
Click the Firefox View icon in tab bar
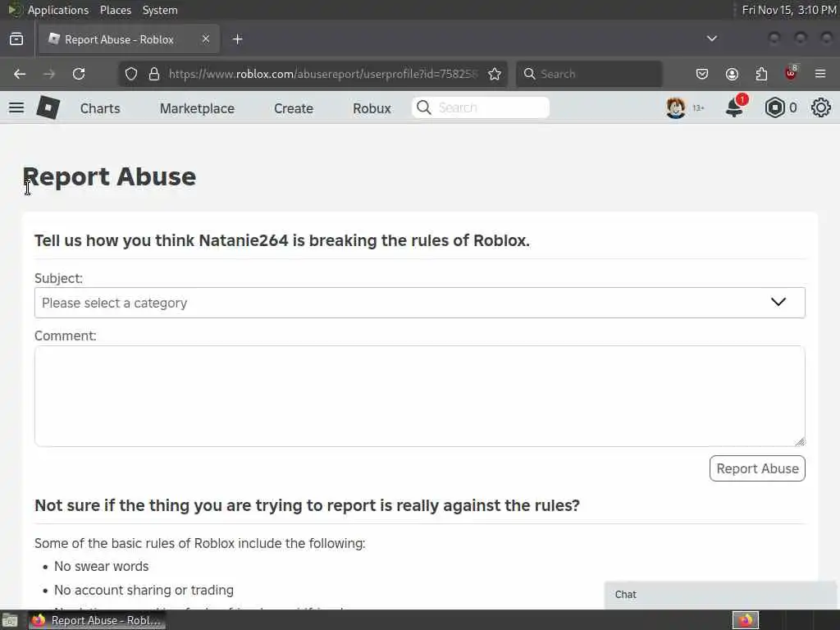click(x=16, y=39)
